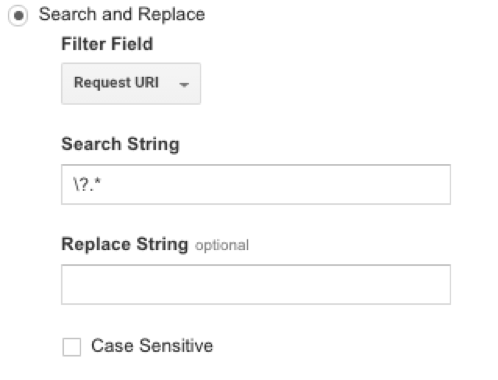Click the Search String heading
This screenshot has width=498, height=380.
pyautogui.click(x=120, y=144)
